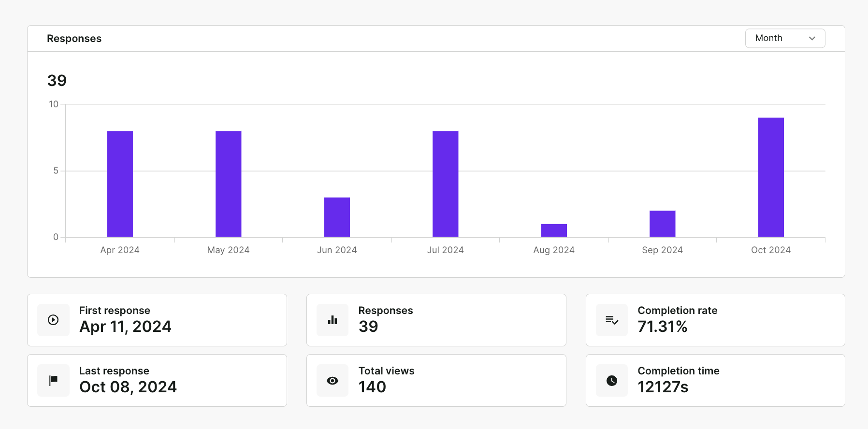Click the 71.31% completion rate value
868x429 pixels.
[663, 327]
